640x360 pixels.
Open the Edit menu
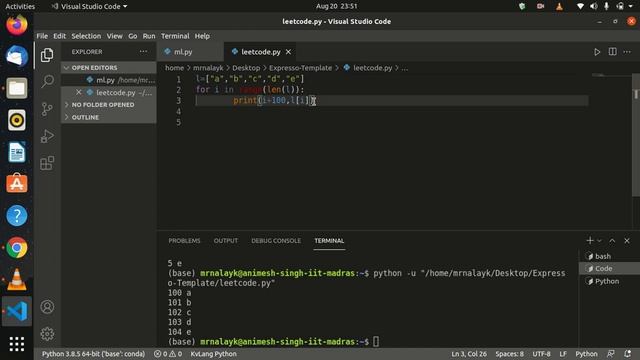(x=60, y=36)
